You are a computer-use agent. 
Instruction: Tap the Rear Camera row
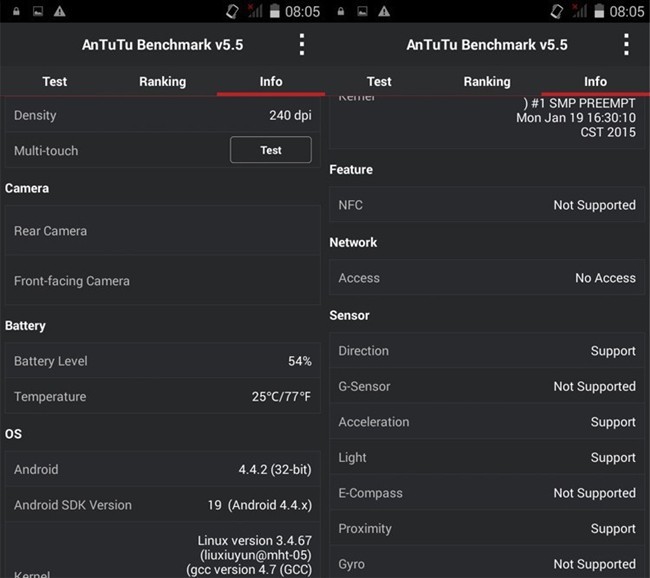click(x=162, y=231)
